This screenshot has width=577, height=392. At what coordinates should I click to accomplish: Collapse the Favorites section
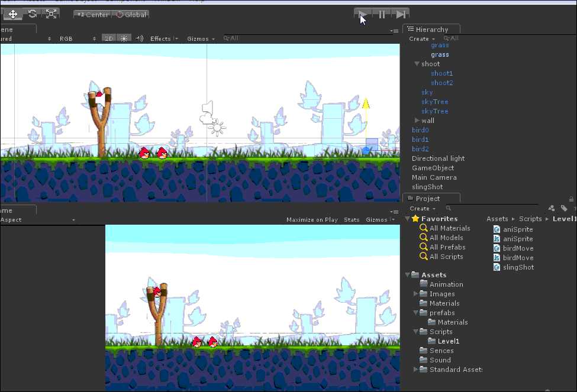407,219
